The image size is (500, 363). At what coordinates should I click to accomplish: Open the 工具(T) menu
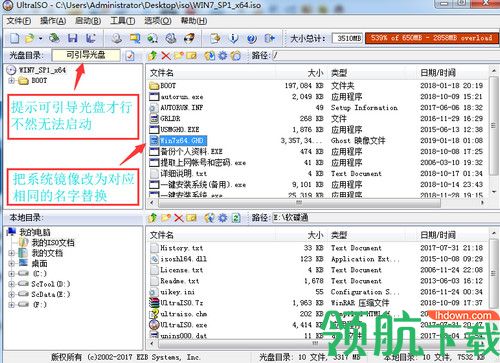(x=123, y=21)
